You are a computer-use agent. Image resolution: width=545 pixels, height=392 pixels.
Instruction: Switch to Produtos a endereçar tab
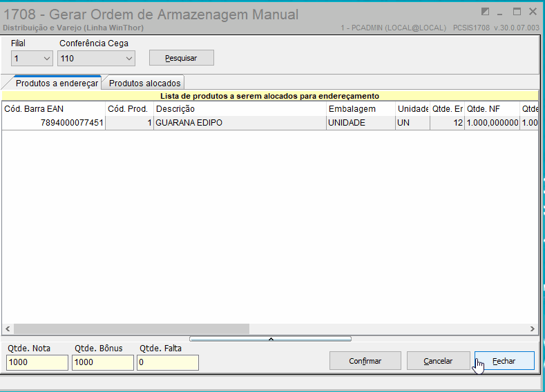[x=57, y=84]
